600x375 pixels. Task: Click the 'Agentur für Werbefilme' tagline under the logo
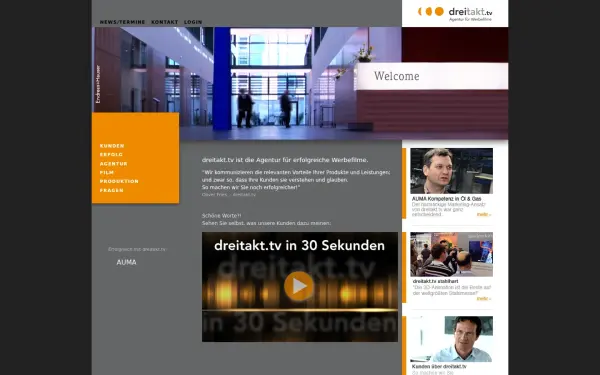470,19
